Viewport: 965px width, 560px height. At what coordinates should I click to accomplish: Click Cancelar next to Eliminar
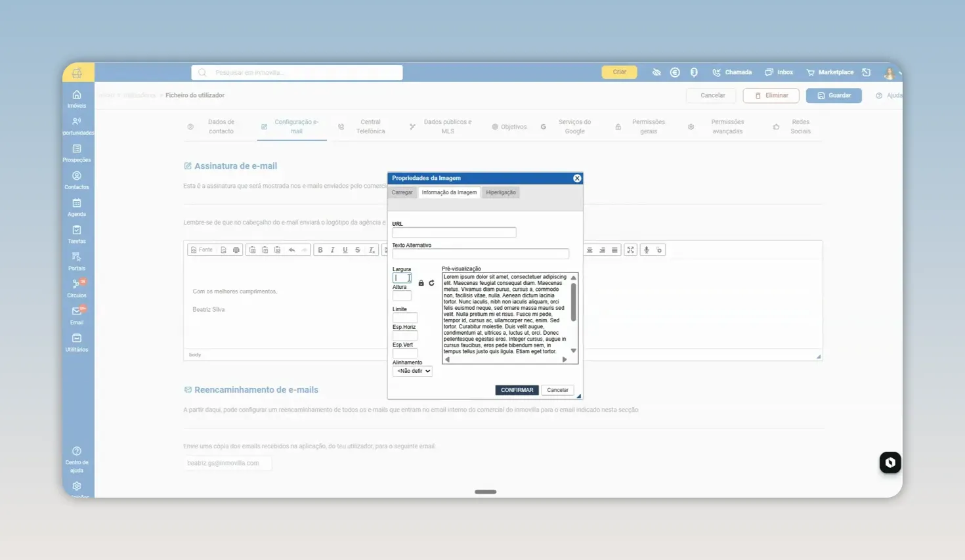(712, 95)
